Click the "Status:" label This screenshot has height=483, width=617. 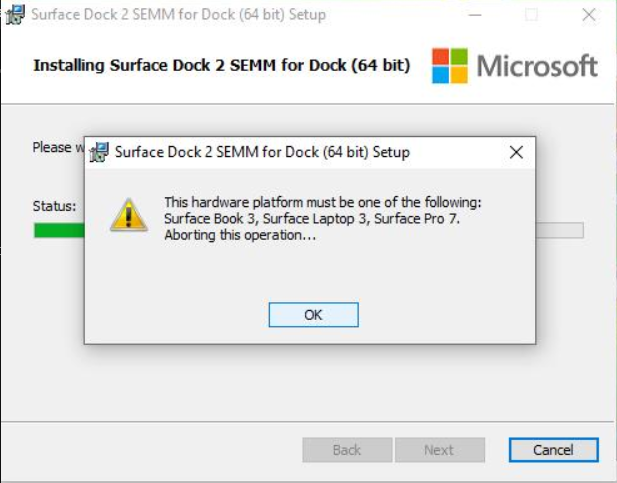[54, 206]
